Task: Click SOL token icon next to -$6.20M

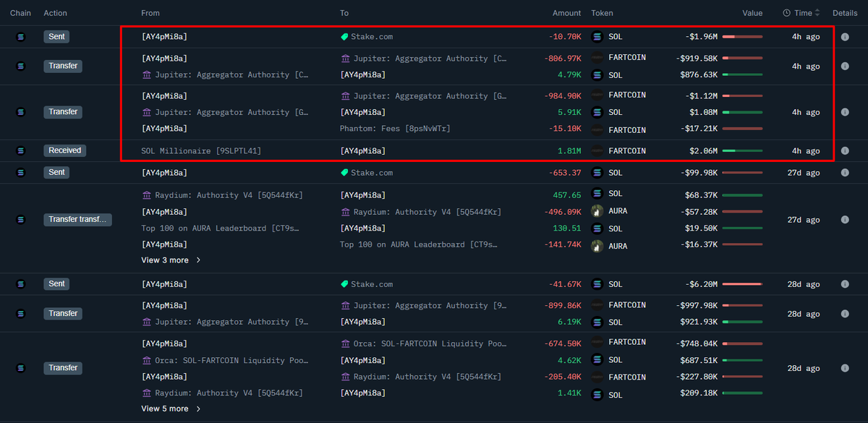Action: pos(597,284)
